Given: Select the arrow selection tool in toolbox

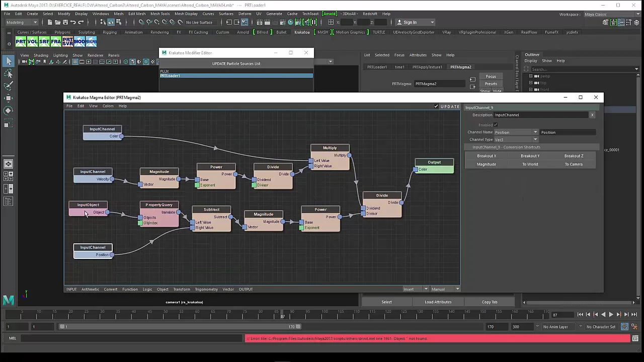Looking at the screenshot, I should tap(9, 61).
